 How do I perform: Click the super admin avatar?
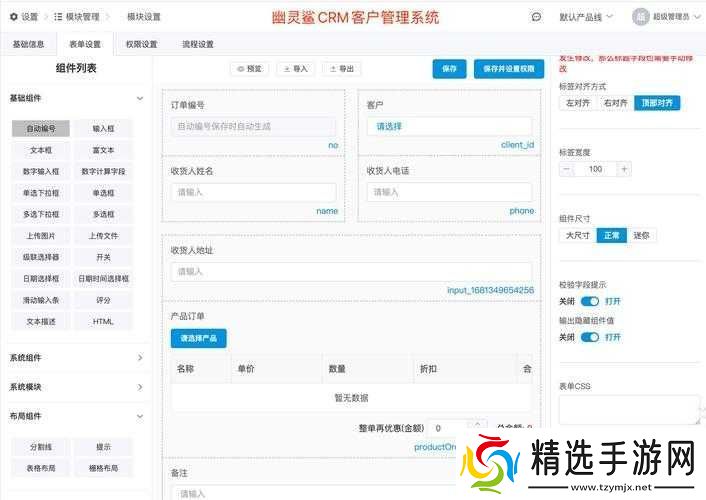click(x=640, y=17)
